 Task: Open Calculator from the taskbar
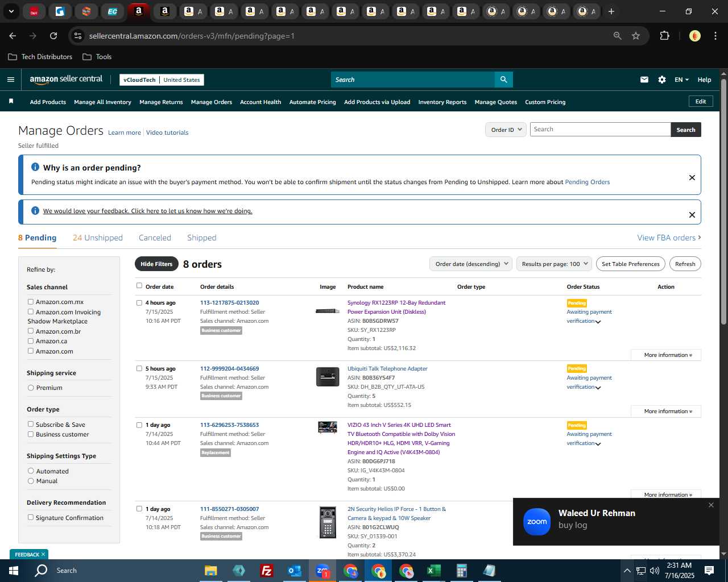[x=461, y=571]
